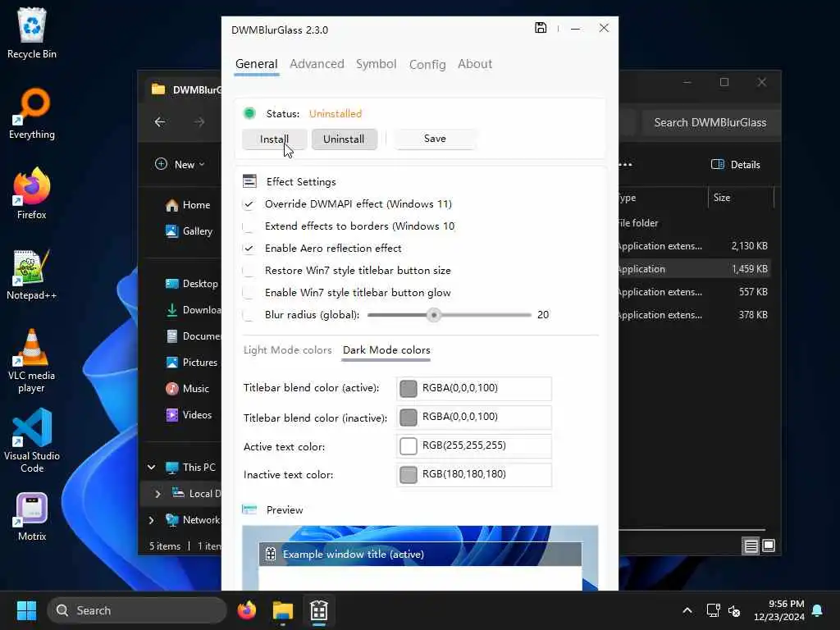The width and height of the screenshot is (840, 630).
Task: Select the Light Mode colors tab
Action: 288,350
